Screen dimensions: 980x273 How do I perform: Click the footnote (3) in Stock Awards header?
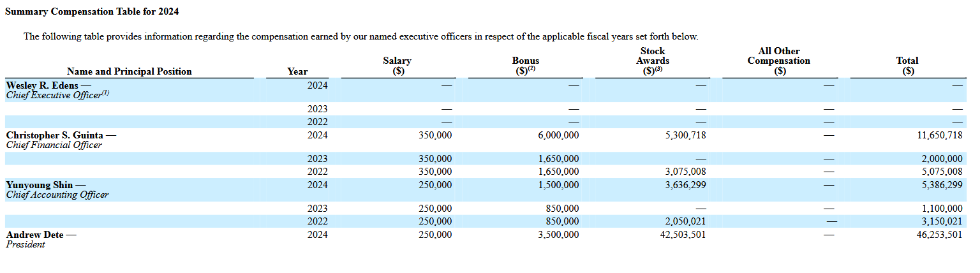click(x=659, y=70)
